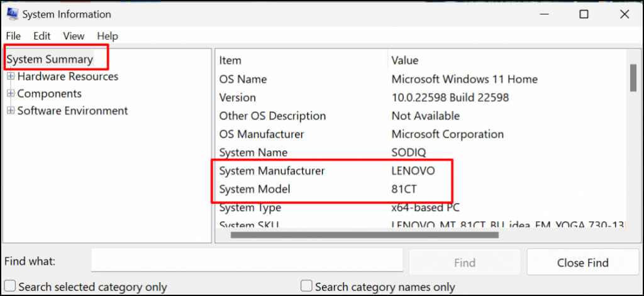Open the File menu
This screenshot has height=296, width=644.
(13, 36)
